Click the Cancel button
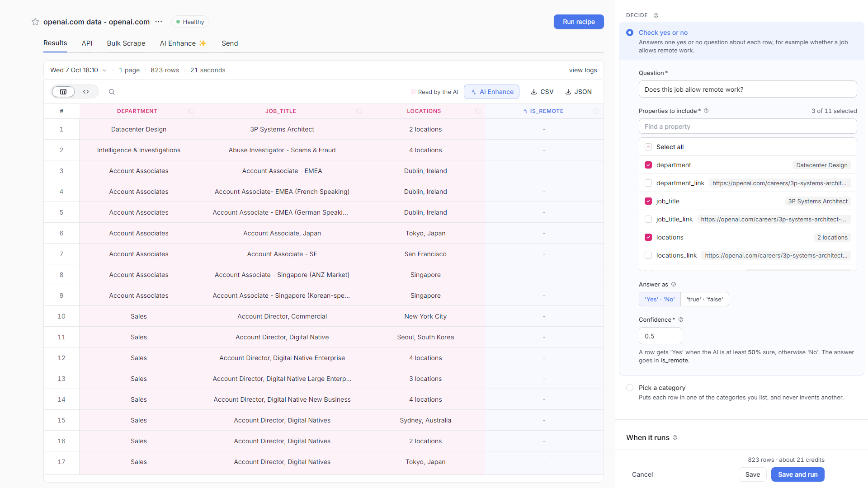Viewport: 868px width, 488px height. tap(642, 474)
